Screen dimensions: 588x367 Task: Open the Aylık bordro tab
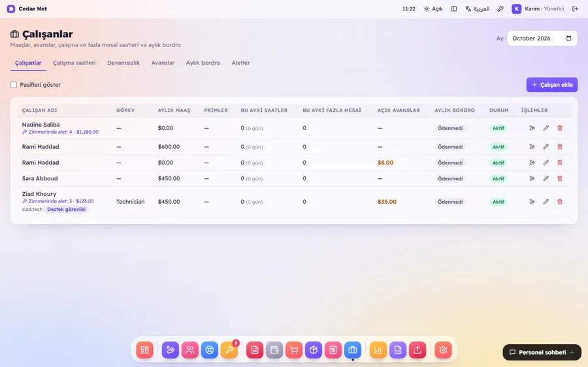coord(203,63)
